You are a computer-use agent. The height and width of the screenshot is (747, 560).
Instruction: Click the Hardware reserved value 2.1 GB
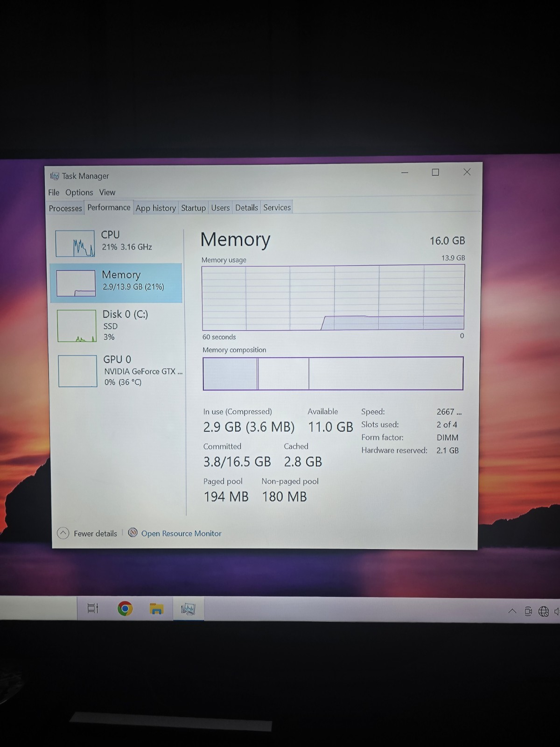(448, 451)
